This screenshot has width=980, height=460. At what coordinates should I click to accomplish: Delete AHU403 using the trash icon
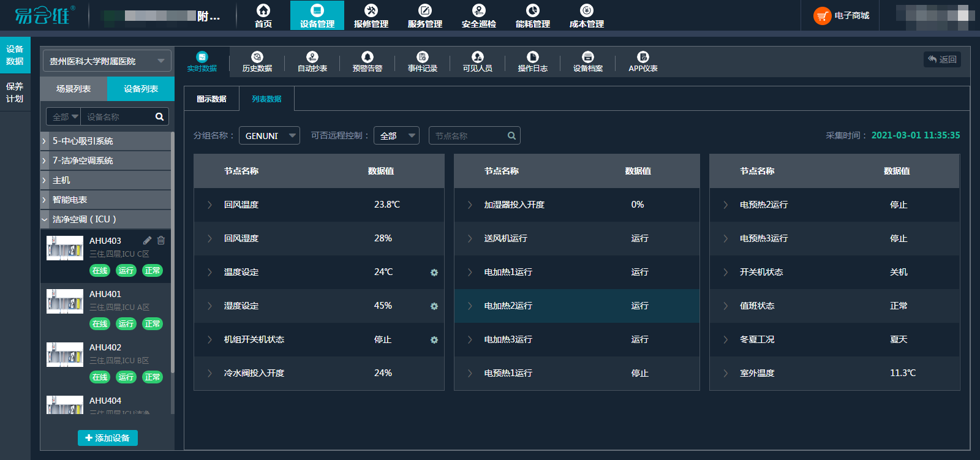pos(161,240)
